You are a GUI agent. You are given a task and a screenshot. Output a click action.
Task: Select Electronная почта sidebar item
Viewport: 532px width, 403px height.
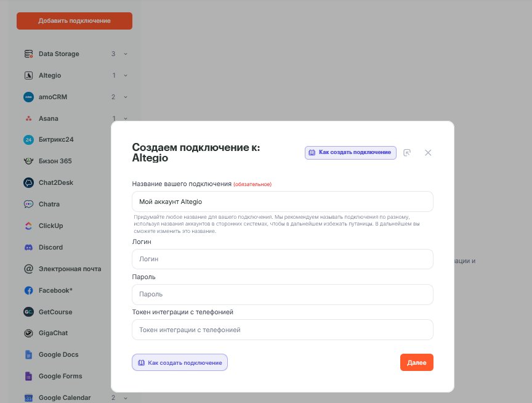click(x=70, y=269)
